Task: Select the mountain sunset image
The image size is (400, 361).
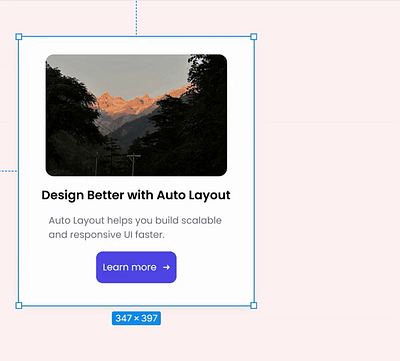Action: click(136, 115)
